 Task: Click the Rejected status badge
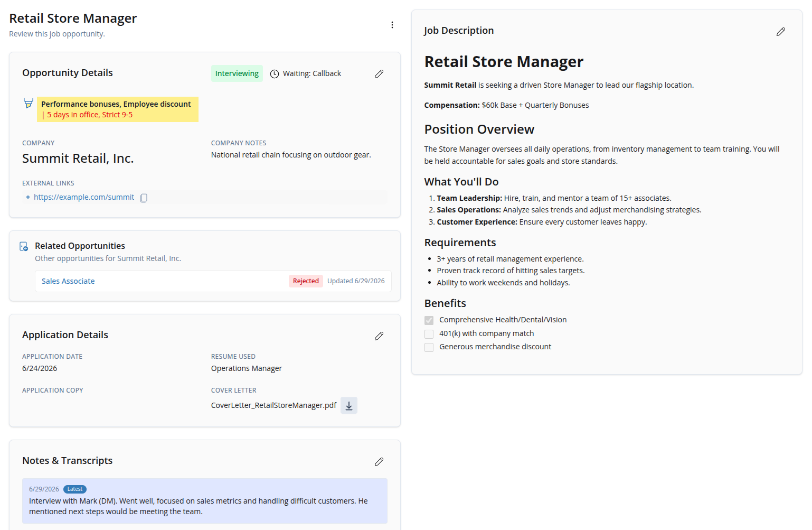pyautogui.click(x=306, y=281)
